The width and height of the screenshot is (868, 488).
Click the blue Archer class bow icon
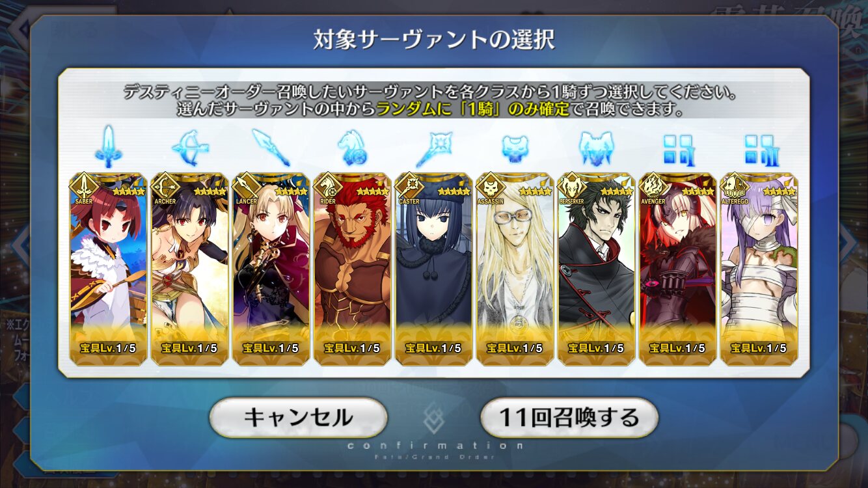click(190, 148)
